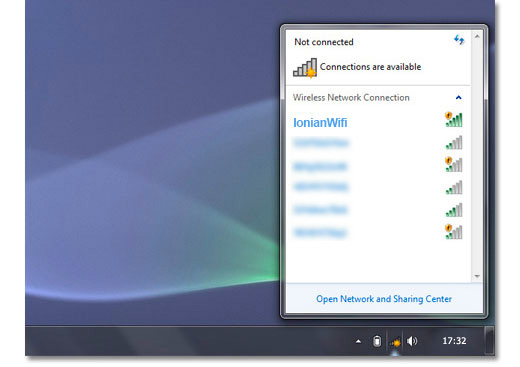Click shield signal icon of last network
This screenshot has height=367, width=520.
click(454, 232)
